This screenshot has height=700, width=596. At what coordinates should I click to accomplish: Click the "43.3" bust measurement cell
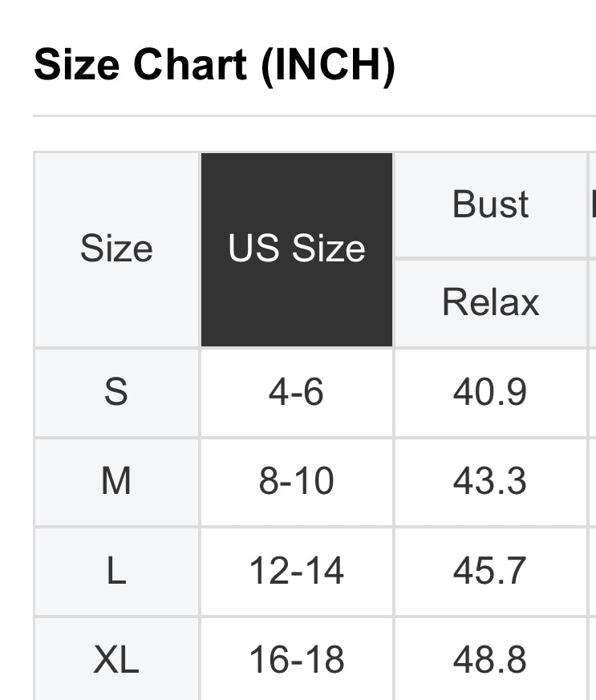coord(490,481)
